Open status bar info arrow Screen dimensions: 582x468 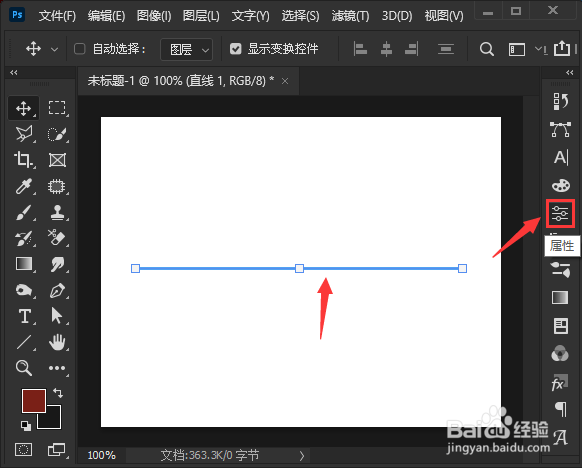(302, 455)
